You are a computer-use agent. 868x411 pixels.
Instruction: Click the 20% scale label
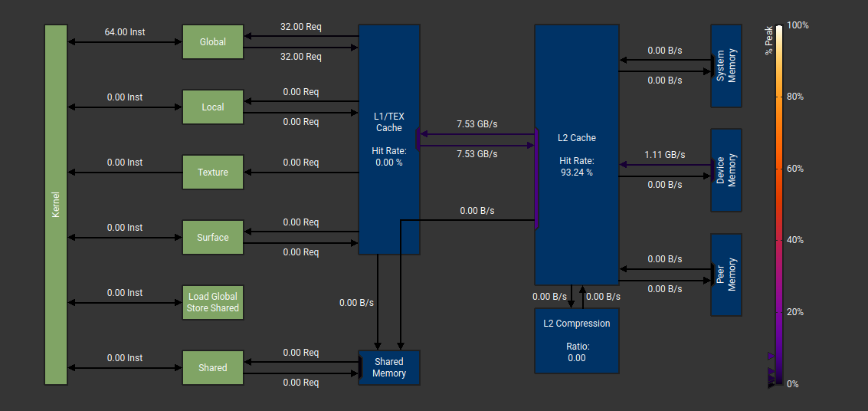[795, 312]
